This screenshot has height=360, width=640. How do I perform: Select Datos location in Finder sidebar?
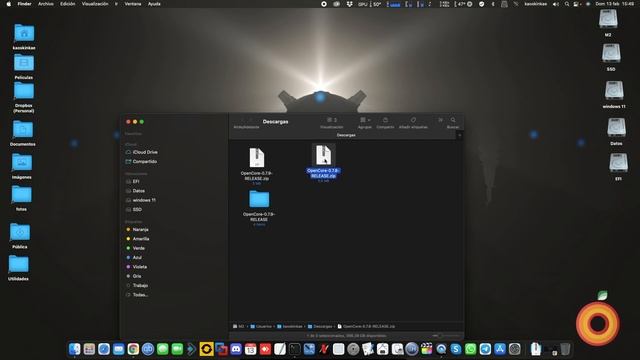point(135,191)
